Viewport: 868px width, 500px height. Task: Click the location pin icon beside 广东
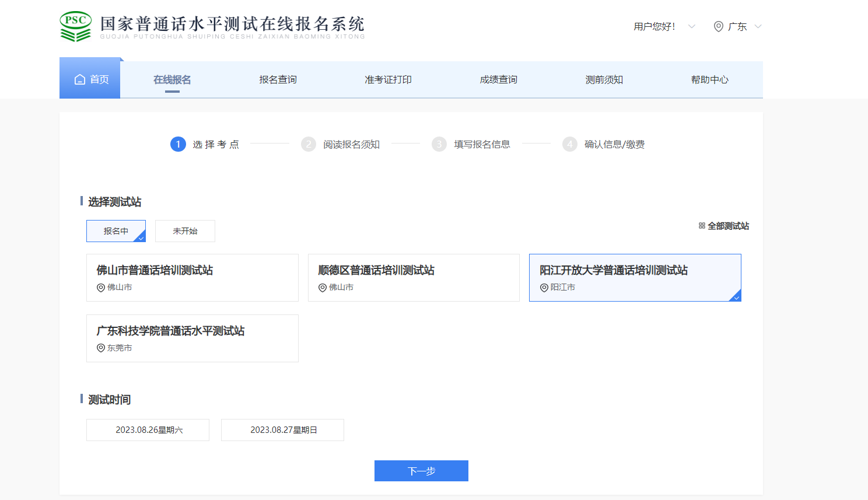click(x=719, y=26)
